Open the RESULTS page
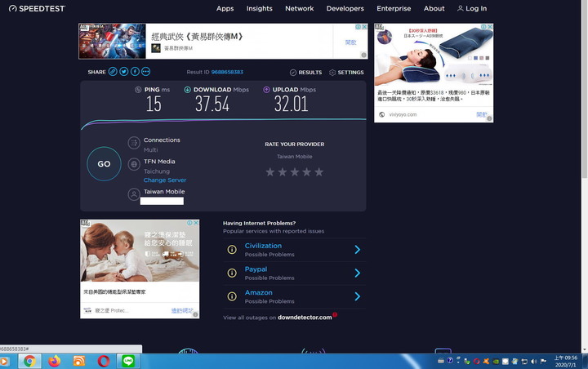588x369 pixels. click(305, 73)
